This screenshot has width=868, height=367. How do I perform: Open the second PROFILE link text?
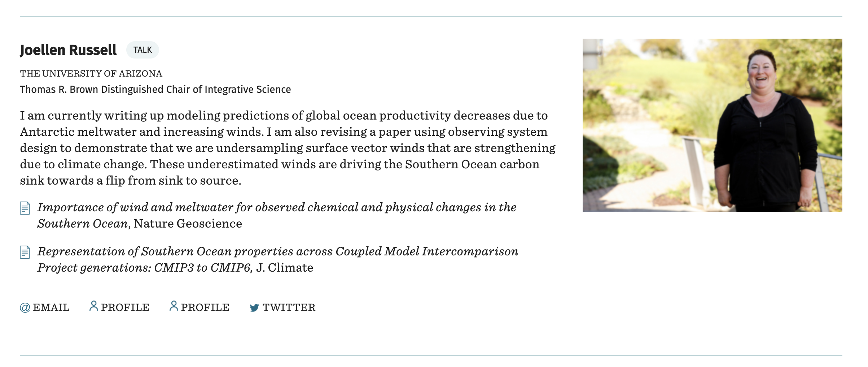(205, 307)
